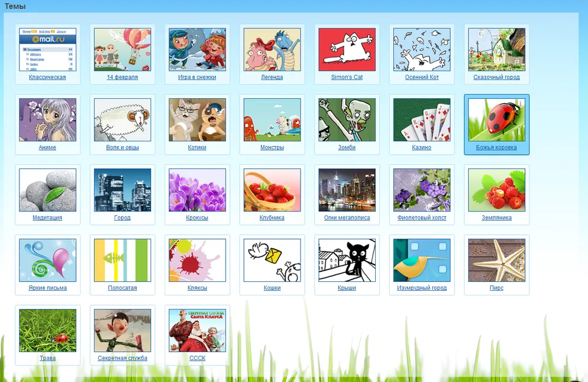Choose the Трава grass thumbnail
Image resolution: width=588 pixels, height=382 pixels.
[x=48, y=331]
